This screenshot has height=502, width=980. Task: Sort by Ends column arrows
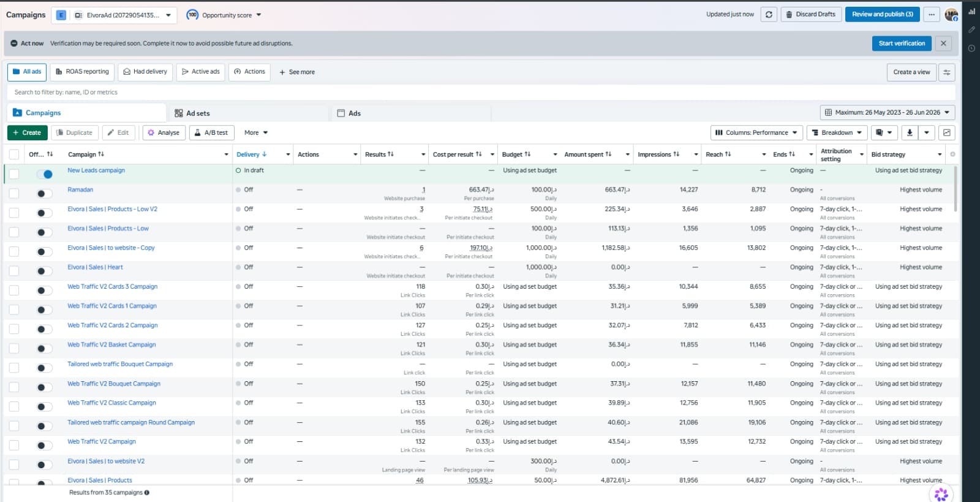click(x=792, y=154)
